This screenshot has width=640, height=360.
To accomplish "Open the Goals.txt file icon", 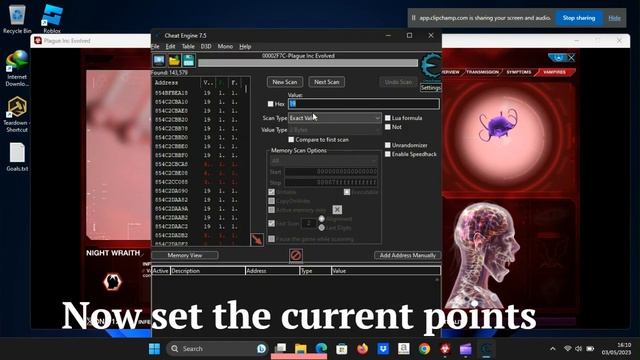I will pos(17,157).
